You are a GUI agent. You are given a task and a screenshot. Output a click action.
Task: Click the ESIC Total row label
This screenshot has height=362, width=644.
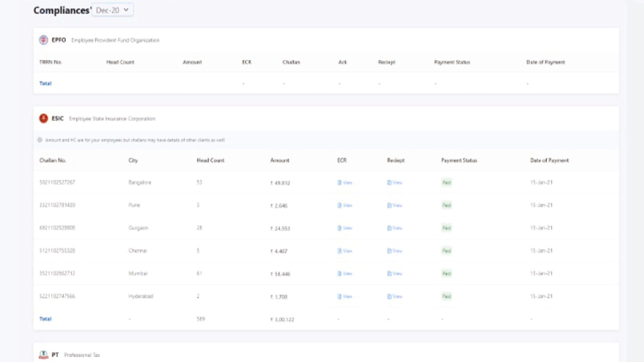45,319
